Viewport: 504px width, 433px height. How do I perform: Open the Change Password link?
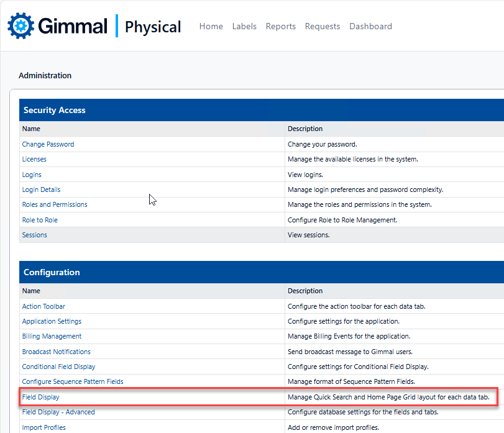[48, 144]
